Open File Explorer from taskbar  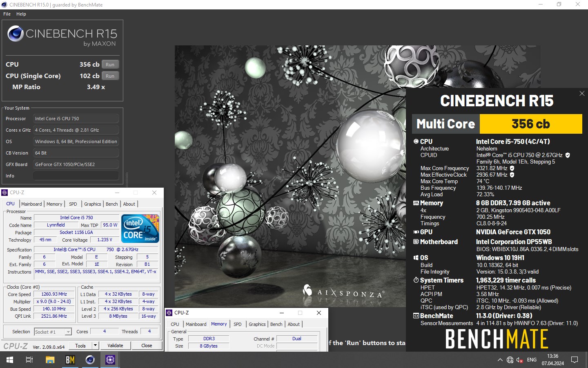click(x=50, y=360)
